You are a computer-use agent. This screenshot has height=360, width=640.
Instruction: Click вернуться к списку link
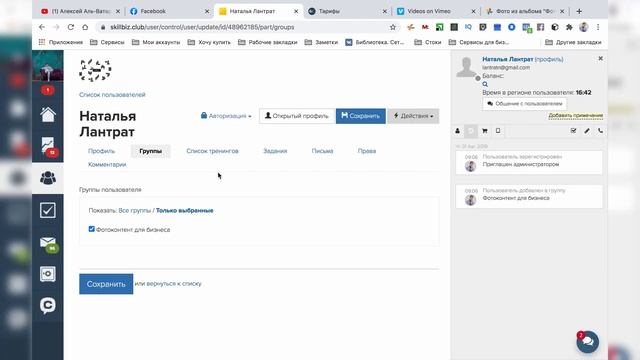click(x=173, y=283)
